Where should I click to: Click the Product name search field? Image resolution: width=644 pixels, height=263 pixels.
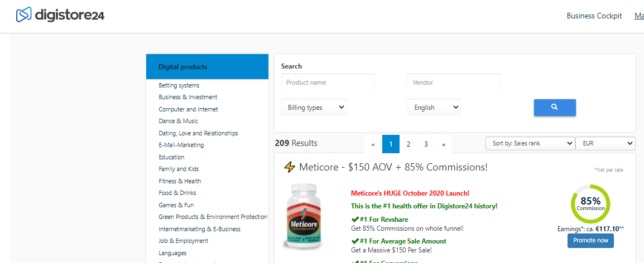coord(328,82)
